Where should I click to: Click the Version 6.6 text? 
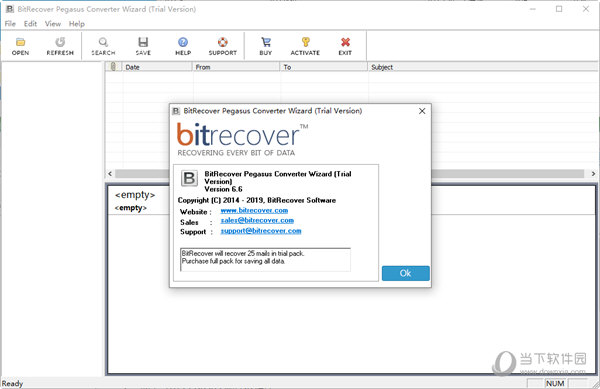pyautogui.click(x=223, y=189)
